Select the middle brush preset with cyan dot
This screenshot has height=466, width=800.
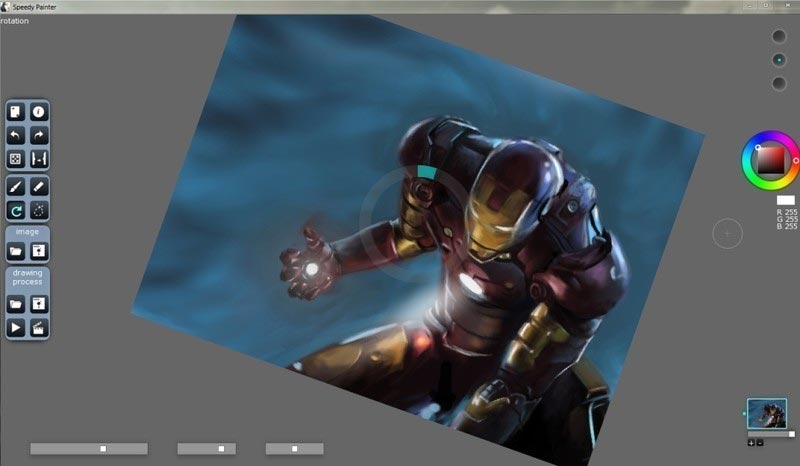(x=779, y=60)
